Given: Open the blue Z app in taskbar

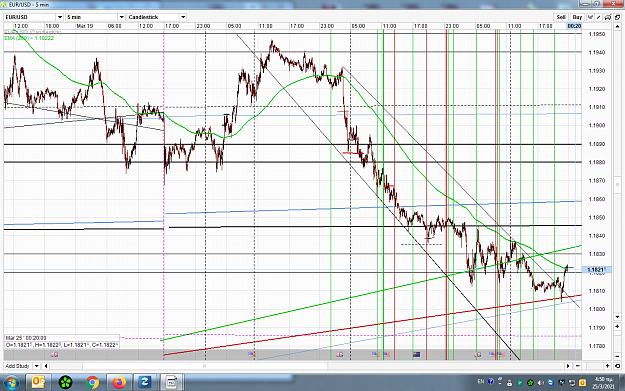Looking at the screenshot, I should pyautogui.click(x=145, y=383).
